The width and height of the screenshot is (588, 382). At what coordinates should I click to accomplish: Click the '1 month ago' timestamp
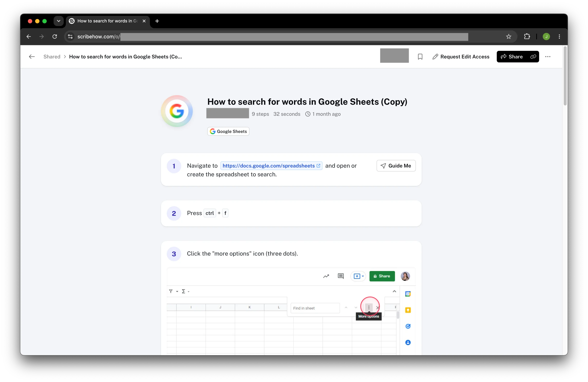pyautogui.click(x=323, y=114)
